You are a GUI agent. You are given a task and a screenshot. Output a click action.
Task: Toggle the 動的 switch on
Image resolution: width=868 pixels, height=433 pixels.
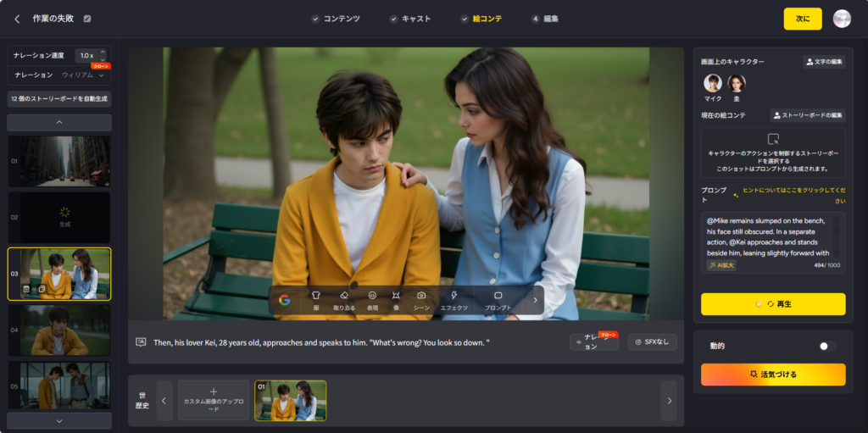826,346
